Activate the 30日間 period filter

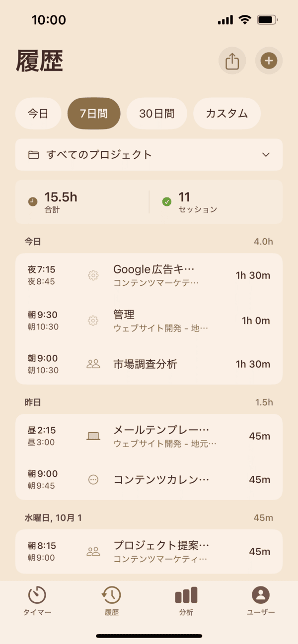157,114
